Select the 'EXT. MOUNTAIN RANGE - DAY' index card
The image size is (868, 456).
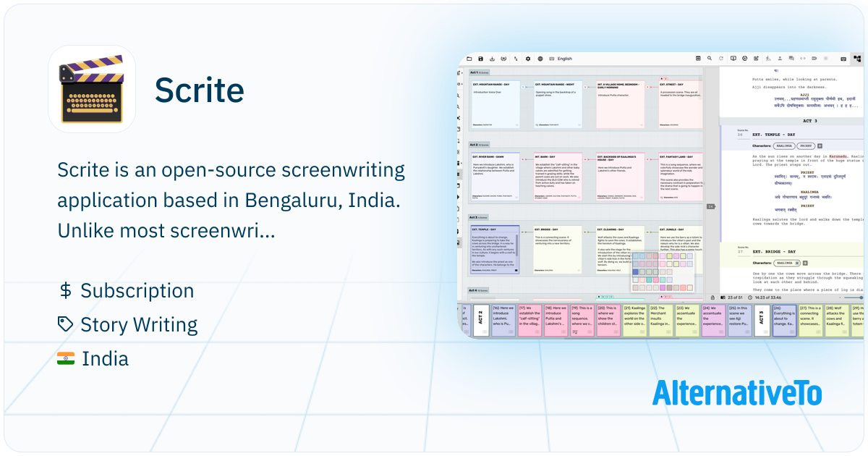495,104
